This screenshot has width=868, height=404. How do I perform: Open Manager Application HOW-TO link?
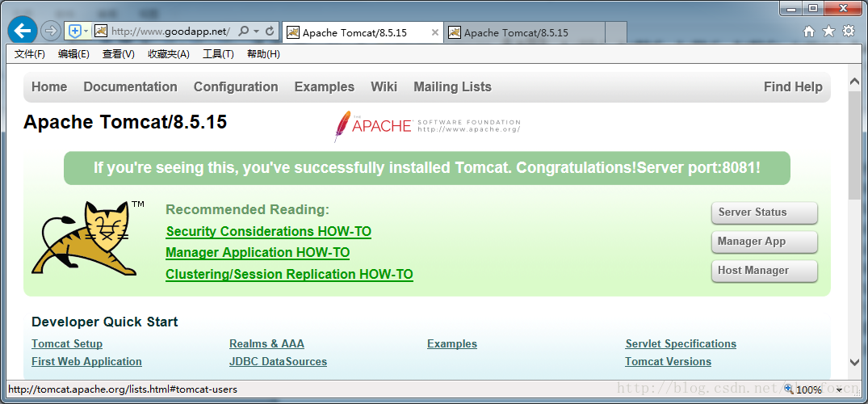pos(258,253)
